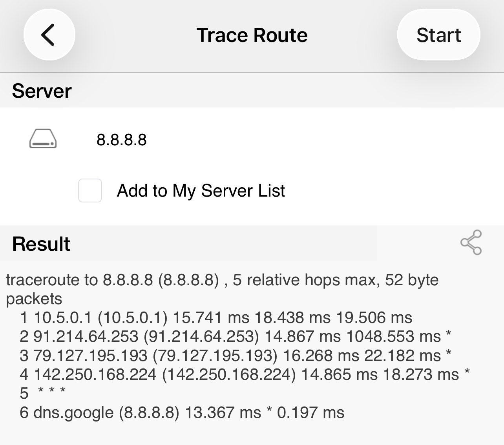Select the traceroute to 8.8.8.8 header line
The width and height of the screenshot is (504, 445).
pos(222,289)
